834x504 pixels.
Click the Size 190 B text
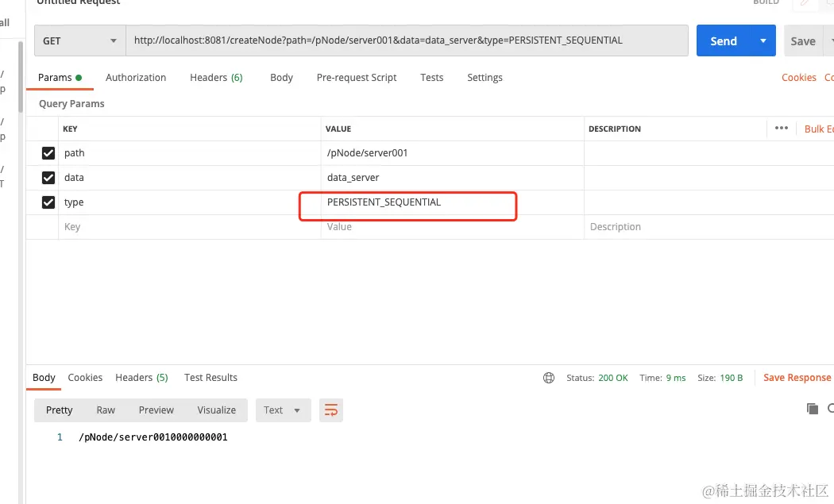[720, 378]
